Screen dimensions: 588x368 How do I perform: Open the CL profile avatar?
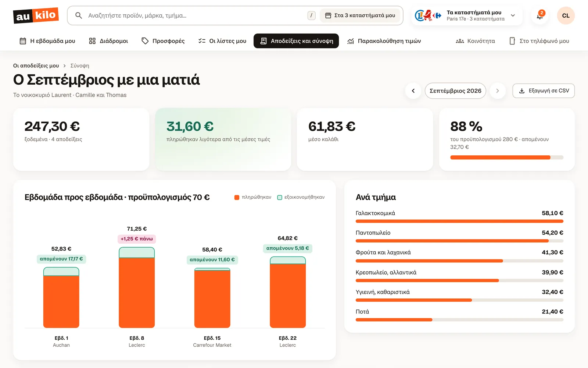(566, 15)
